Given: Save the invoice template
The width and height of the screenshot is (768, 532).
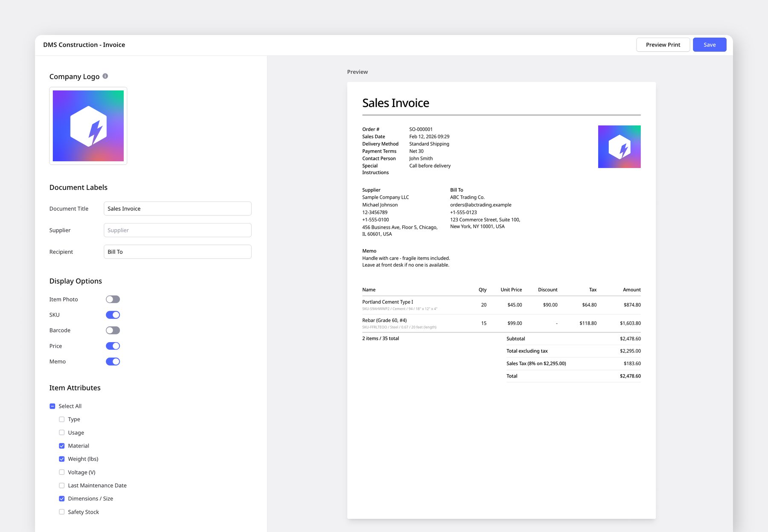Looking at the screenshot, I should [x=709, y=45].
